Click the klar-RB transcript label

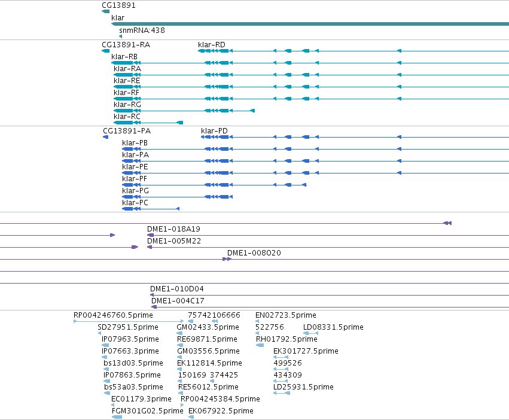124,57
